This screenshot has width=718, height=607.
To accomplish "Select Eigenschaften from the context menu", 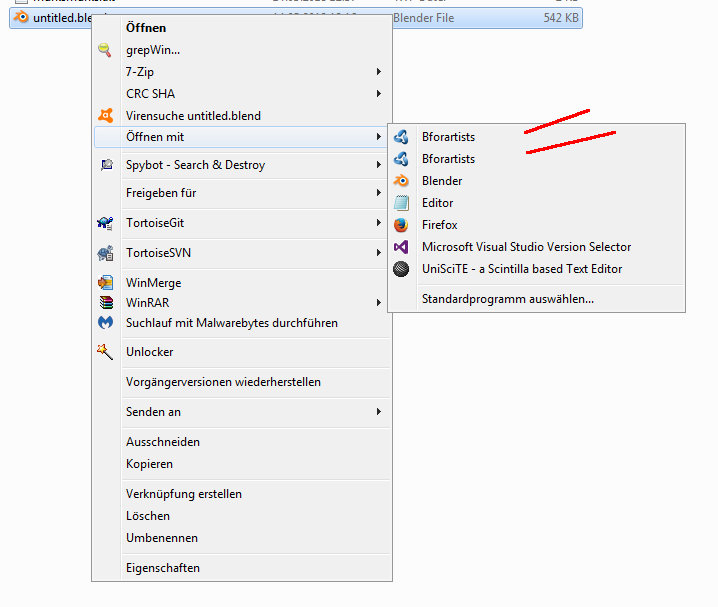I will coord(162,568).
